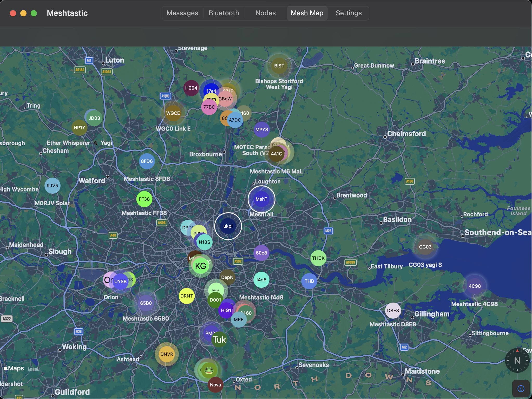Open the Settings tab

click(x=349, y=13)
